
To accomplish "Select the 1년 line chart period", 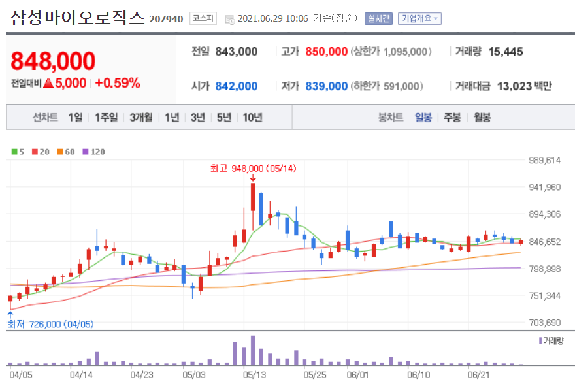I will point(172,118).
